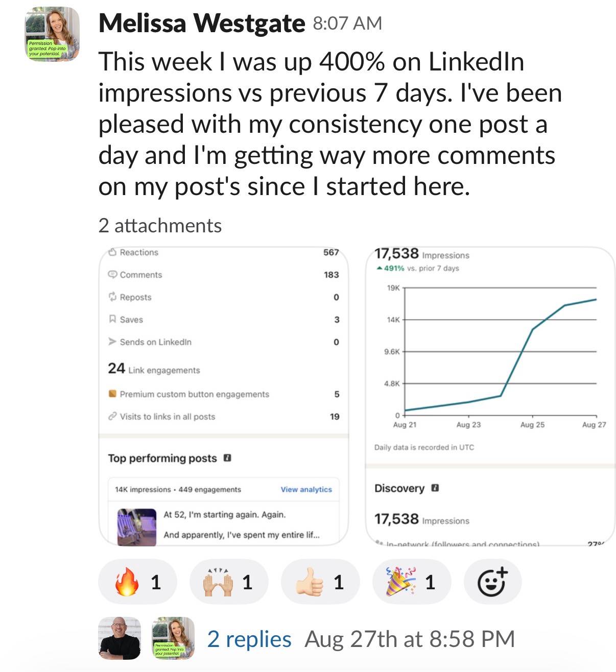
Task: Click the Melissa Westgate sender name
Action: point(202,23)
